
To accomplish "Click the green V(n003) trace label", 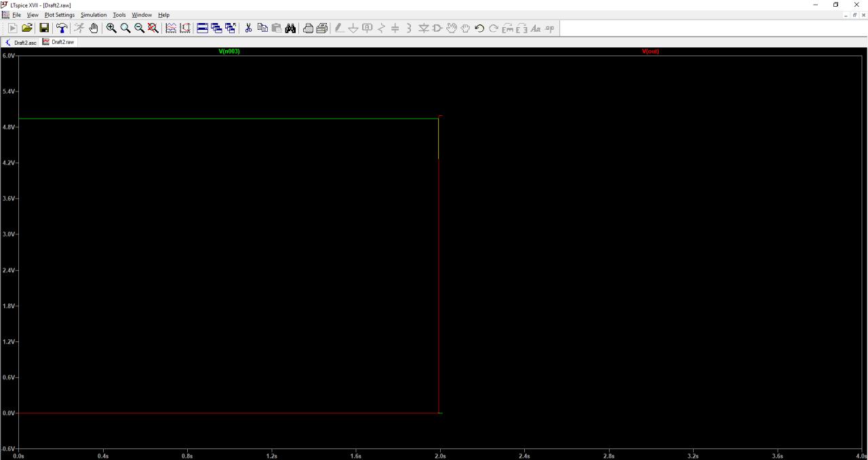I will (229, 51).
